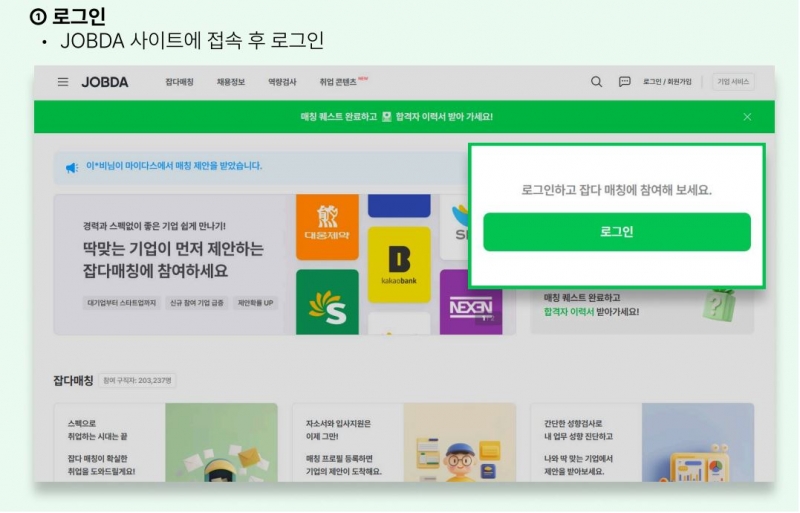Viewport: 800px width, 513px height.
Task: Open 취업 콘텐츠 menu with NEW badge
Action: click(x=339, y=82)
